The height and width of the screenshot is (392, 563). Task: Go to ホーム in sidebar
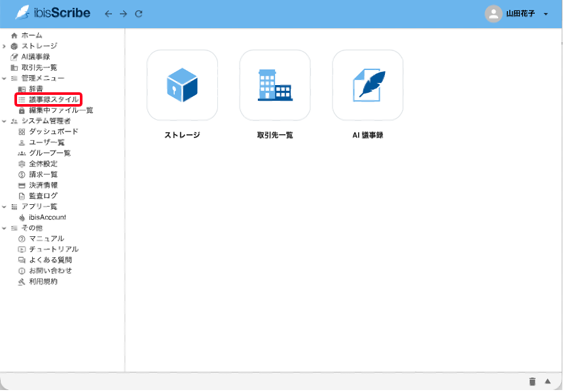(x=31, y=35)
